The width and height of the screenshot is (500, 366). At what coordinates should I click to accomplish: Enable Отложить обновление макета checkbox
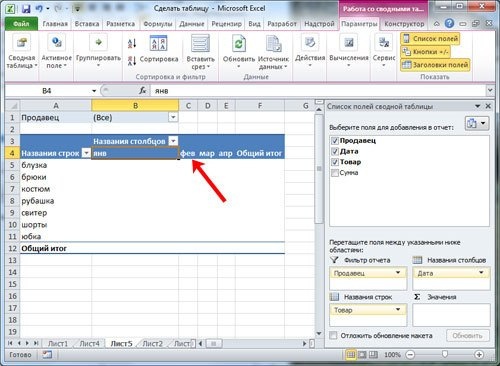coord(333,336)
